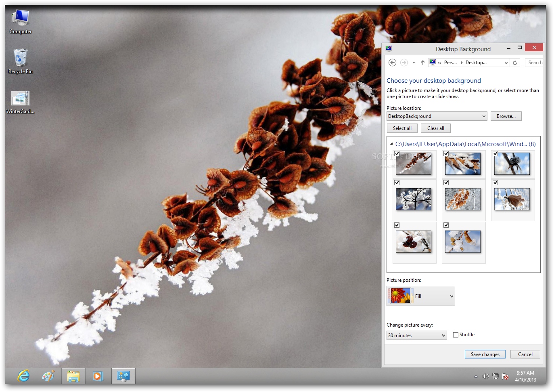Select the WinterGard... theme file on desktop
The image size is (554, 392).
tap(21, 102)
